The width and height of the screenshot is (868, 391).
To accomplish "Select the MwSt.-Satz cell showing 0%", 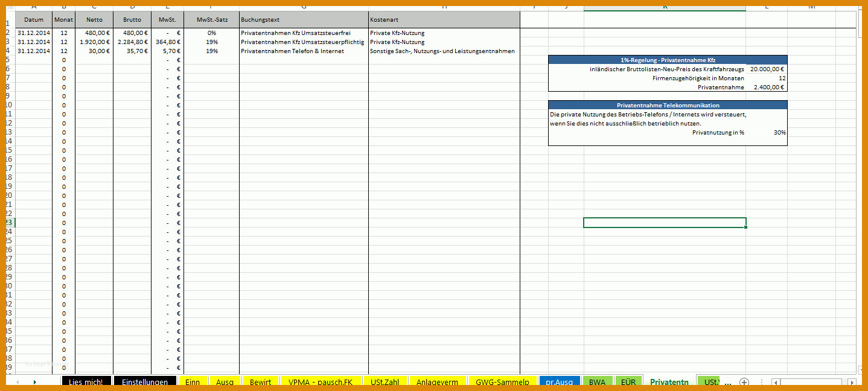I will click(x=212, y=33).
